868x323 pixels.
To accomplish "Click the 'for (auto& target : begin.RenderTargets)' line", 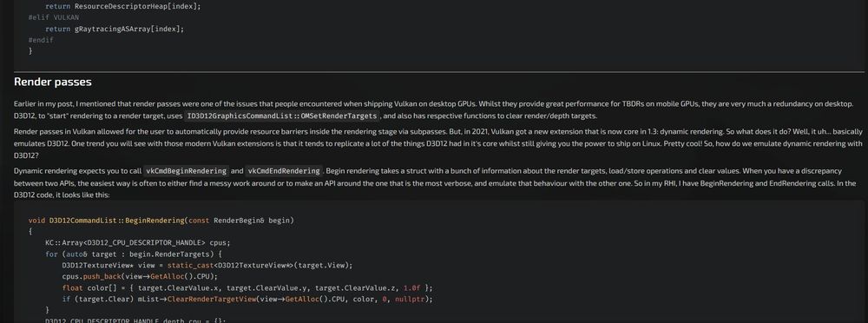I will point(134,254).
